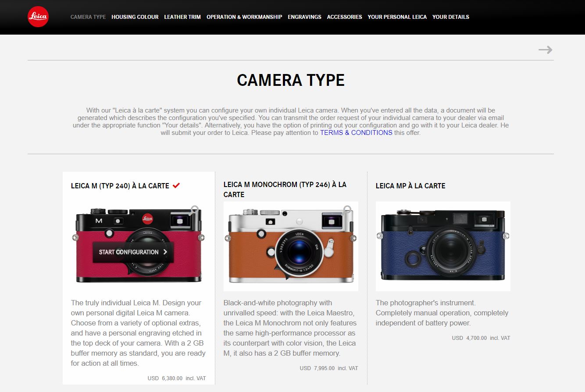Open the Terms & Conditions link
The image size is (585, 392).
click(356, 132)
